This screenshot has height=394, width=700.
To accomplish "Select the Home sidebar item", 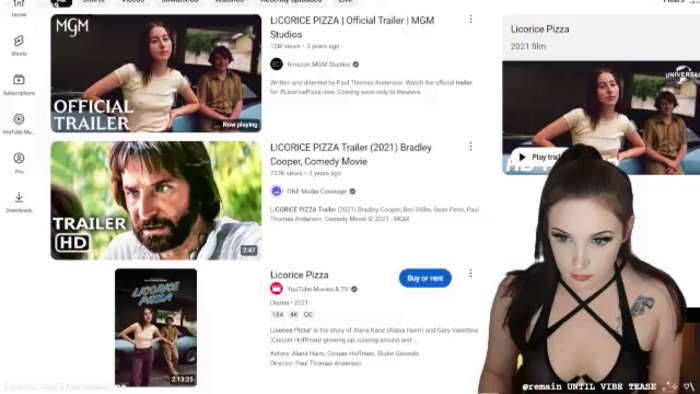I will [19, 9].
